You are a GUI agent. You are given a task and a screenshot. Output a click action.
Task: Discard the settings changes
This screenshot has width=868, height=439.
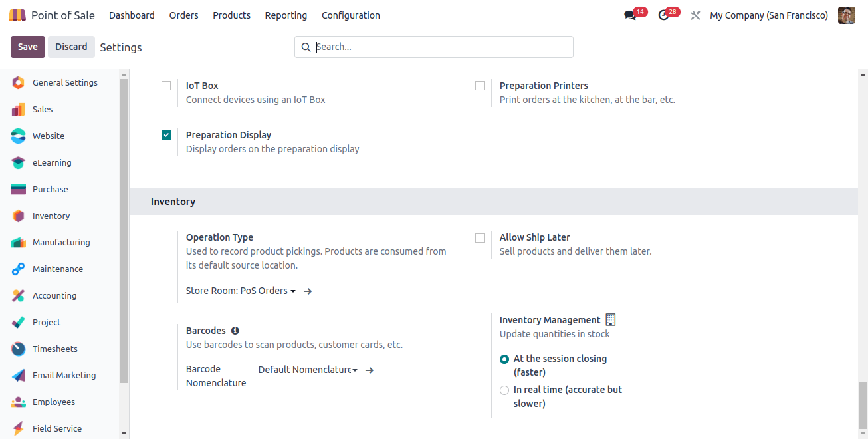coord(71,47)
